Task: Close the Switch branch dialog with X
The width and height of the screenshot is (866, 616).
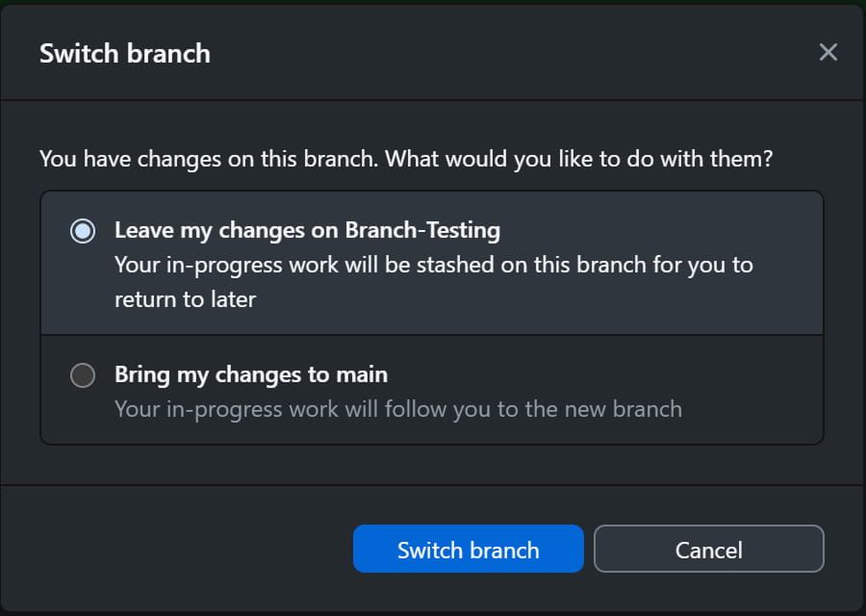Action: coord(828,52)
